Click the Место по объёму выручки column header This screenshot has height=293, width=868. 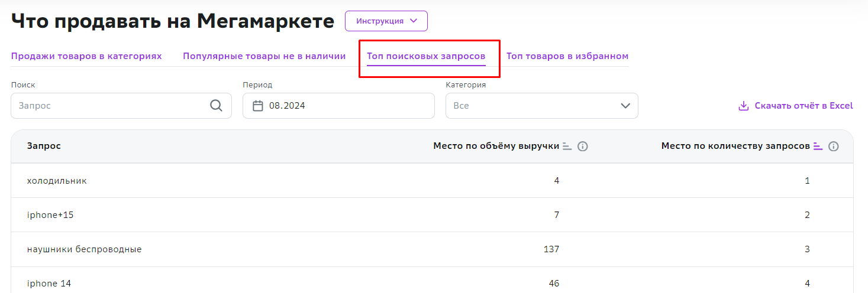coord(496,146)
